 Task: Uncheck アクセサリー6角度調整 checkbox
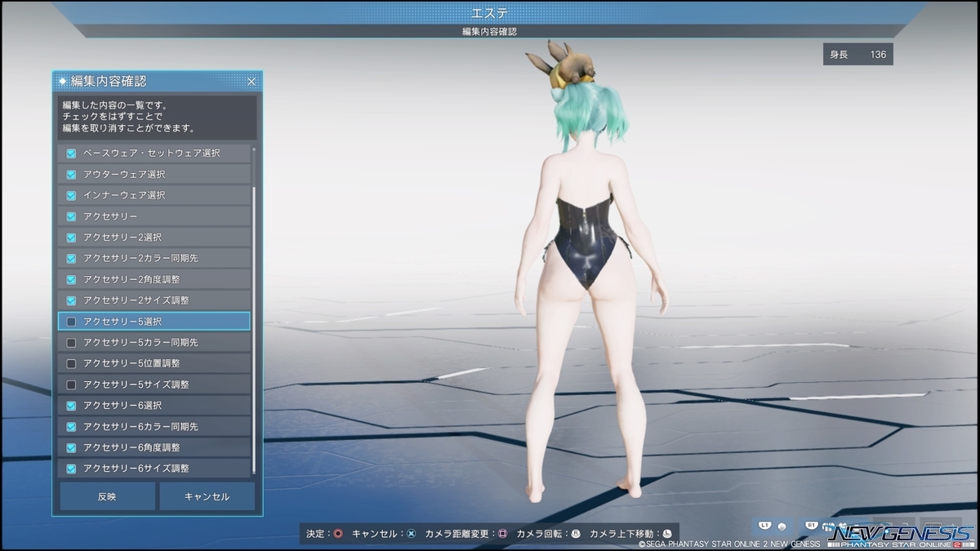click(x=71, y=447)
